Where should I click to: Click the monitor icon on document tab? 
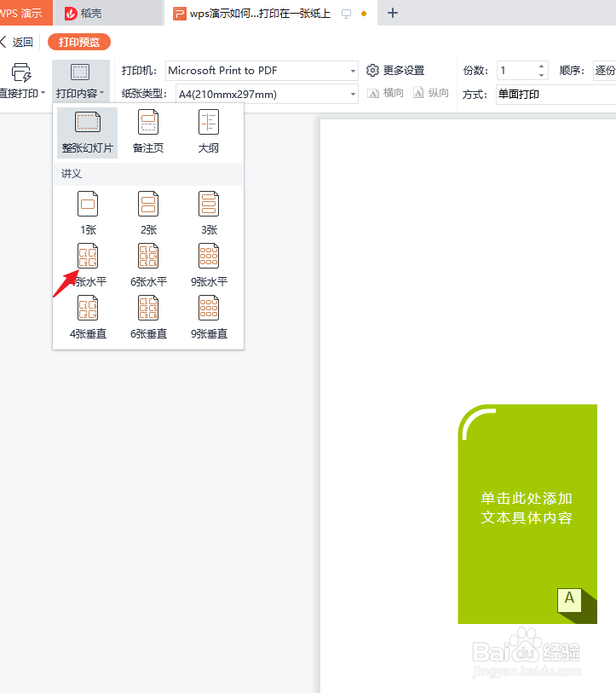point(347,14)
